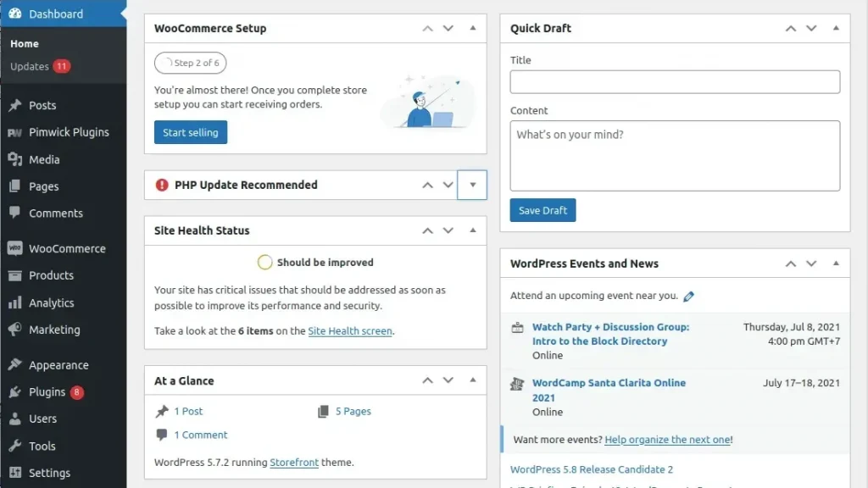Collapse the WooCommerce Setup panel
Screen dimensions: 868x488
pyautogui.click(x=473, y=28)
